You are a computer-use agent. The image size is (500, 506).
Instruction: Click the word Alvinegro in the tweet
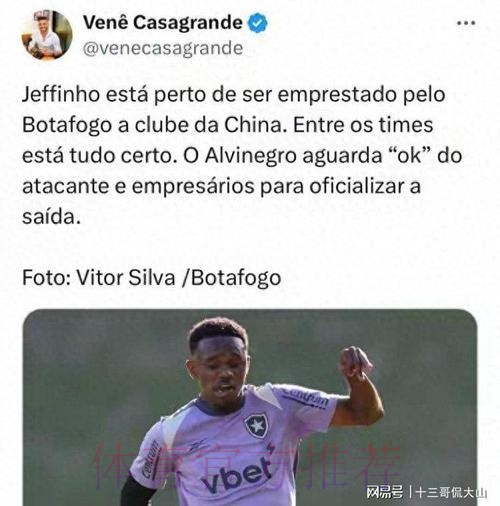tap(250, 156)
